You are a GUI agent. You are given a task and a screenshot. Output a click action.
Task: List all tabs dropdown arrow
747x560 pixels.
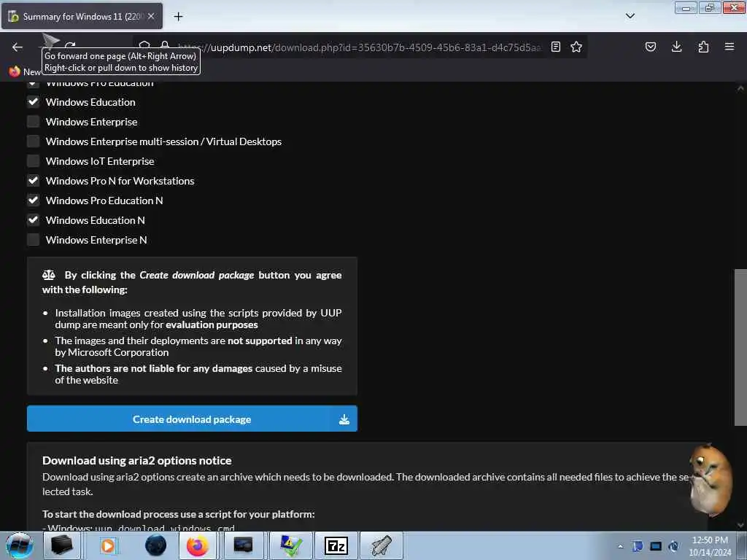pos(630,16)
